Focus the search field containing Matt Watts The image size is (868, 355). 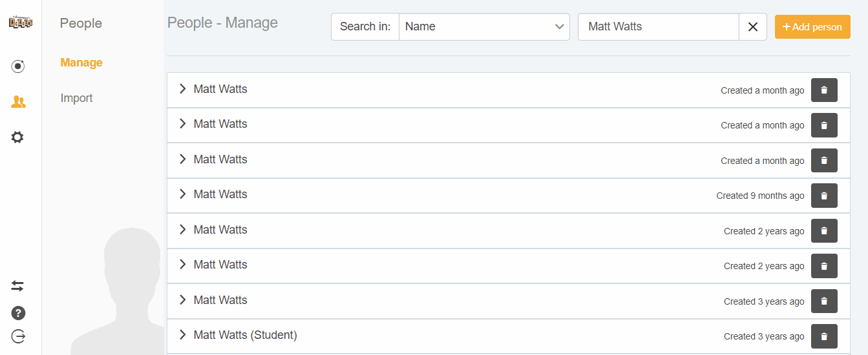pyautogui.click(x=658, y=27)
